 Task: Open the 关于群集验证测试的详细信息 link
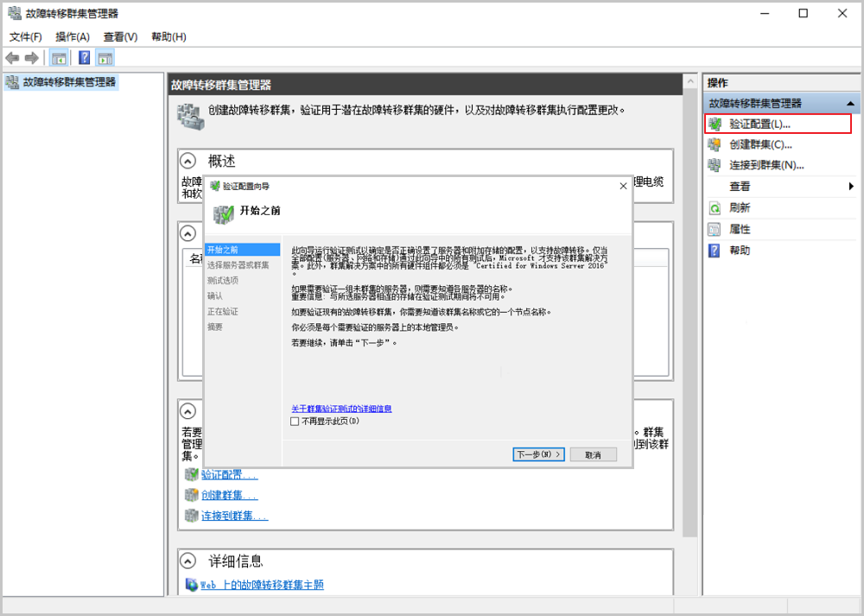click(x=341, y=408)
